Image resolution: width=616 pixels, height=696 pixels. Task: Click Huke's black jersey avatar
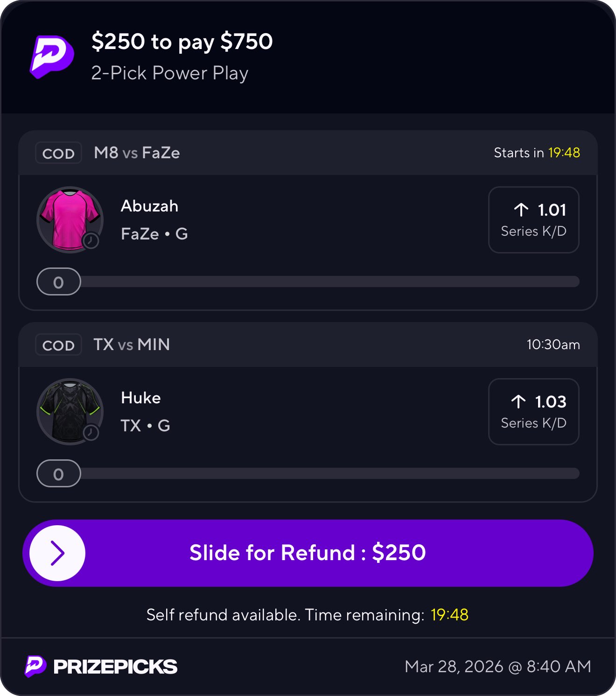[x=69, y=410]
